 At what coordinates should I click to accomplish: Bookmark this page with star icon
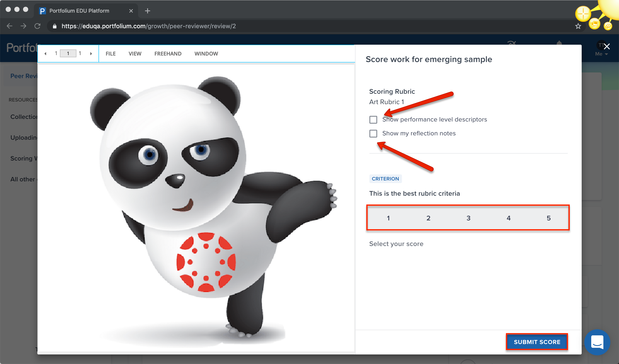(x=578, y=26)
